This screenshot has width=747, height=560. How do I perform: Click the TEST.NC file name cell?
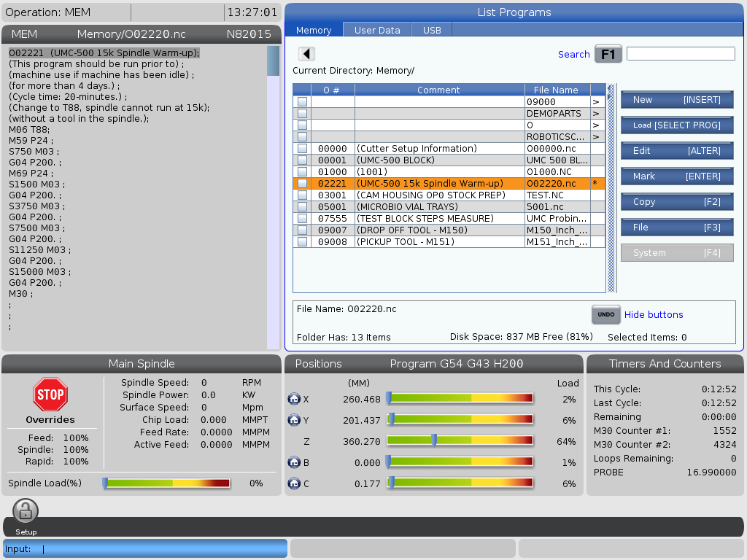[557, 195]
